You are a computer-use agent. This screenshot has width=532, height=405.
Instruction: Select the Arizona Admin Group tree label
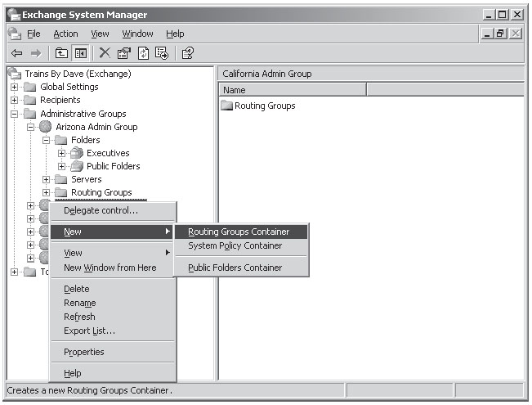pyautogui.click(x=96, y=127)
